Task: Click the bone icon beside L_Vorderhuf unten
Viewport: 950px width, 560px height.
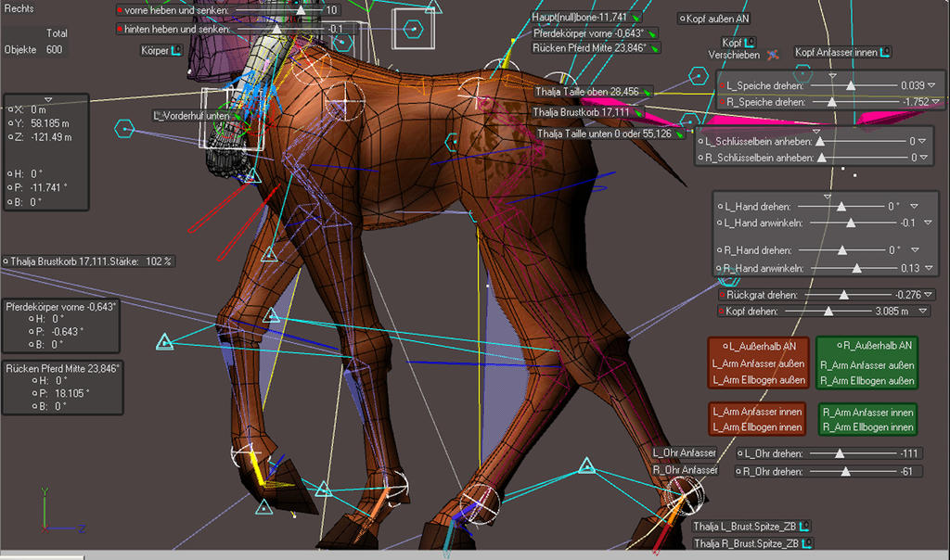Action: click(x=237, y=116)
